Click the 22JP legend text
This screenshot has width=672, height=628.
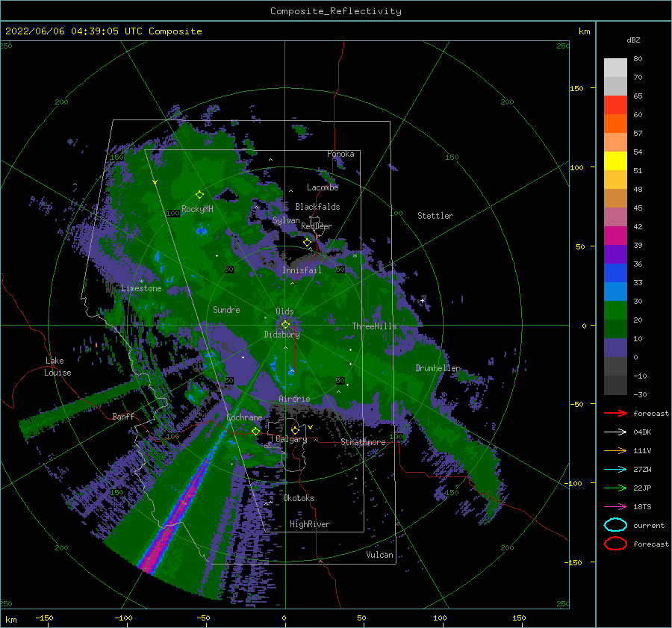point(642,488)
